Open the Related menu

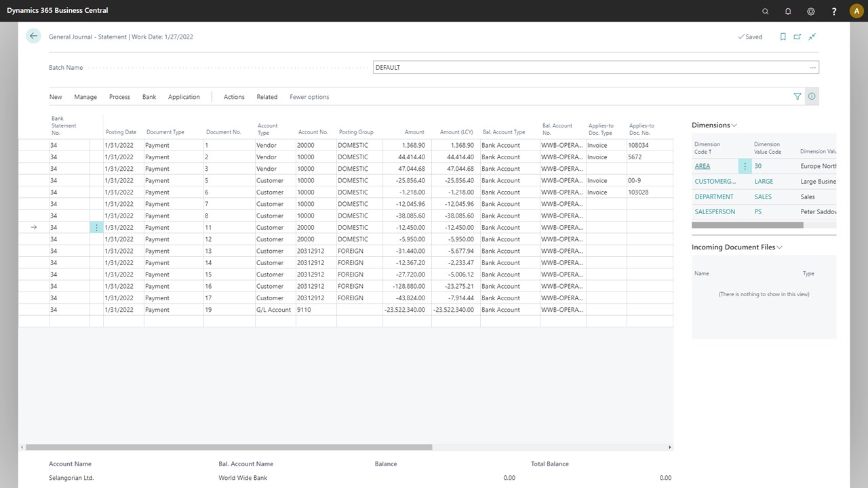click(267, 97)
